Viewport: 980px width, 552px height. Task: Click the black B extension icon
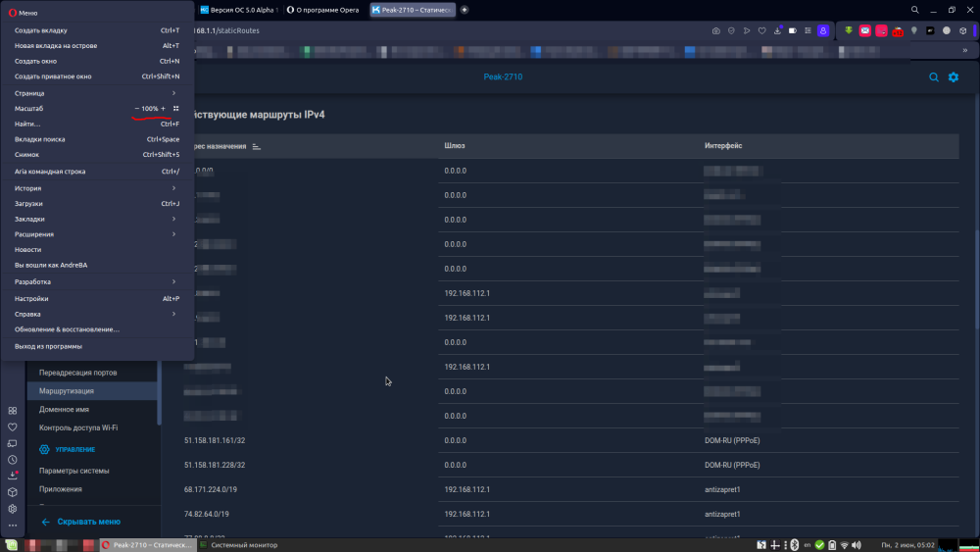(x=930, y=30)
